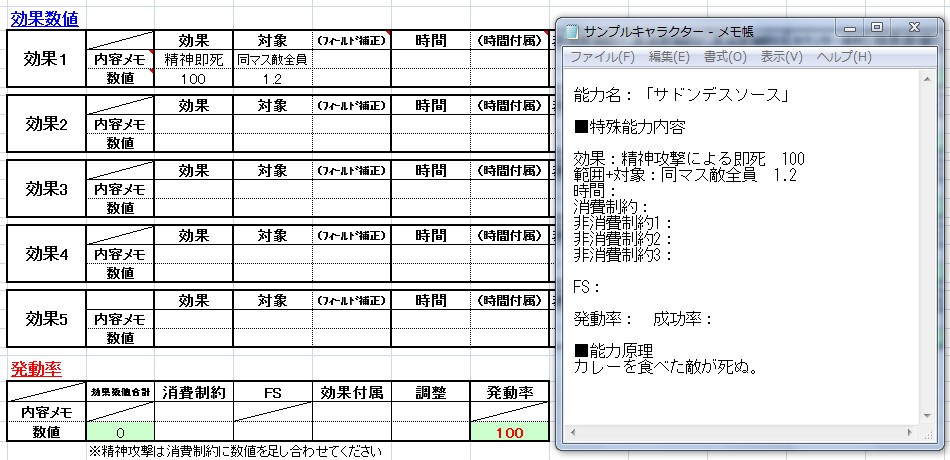
Task: Select the 効果1 value cell containing 100
Action: coord(193,79)
